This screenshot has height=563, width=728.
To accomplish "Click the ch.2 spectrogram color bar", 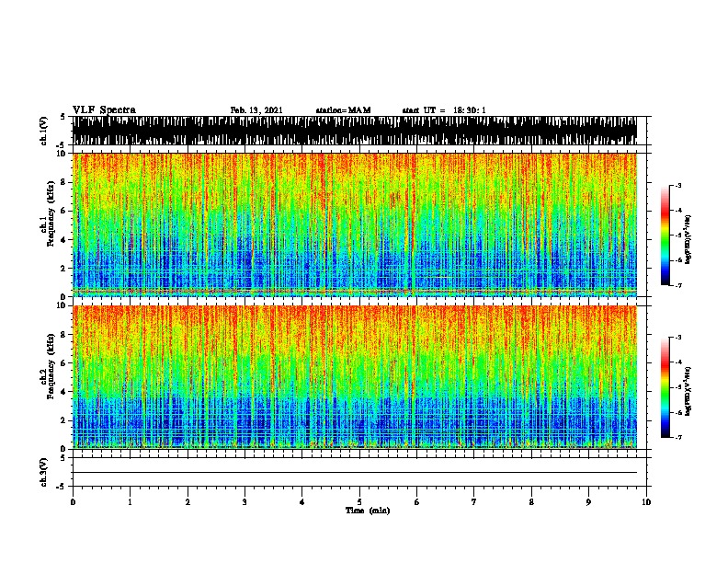I will click(x=665, y=387).
